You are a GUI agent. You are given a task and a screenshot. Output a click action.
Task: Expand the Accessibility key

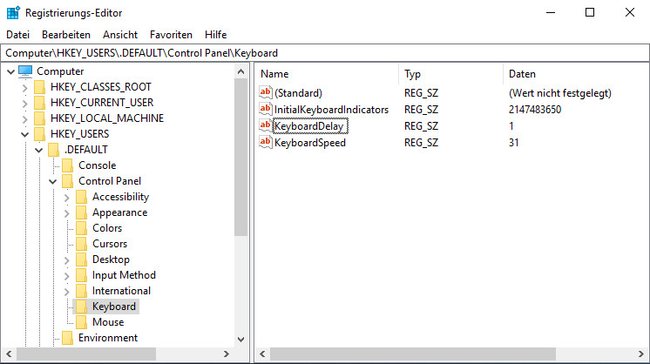click(x=67, y=197)
